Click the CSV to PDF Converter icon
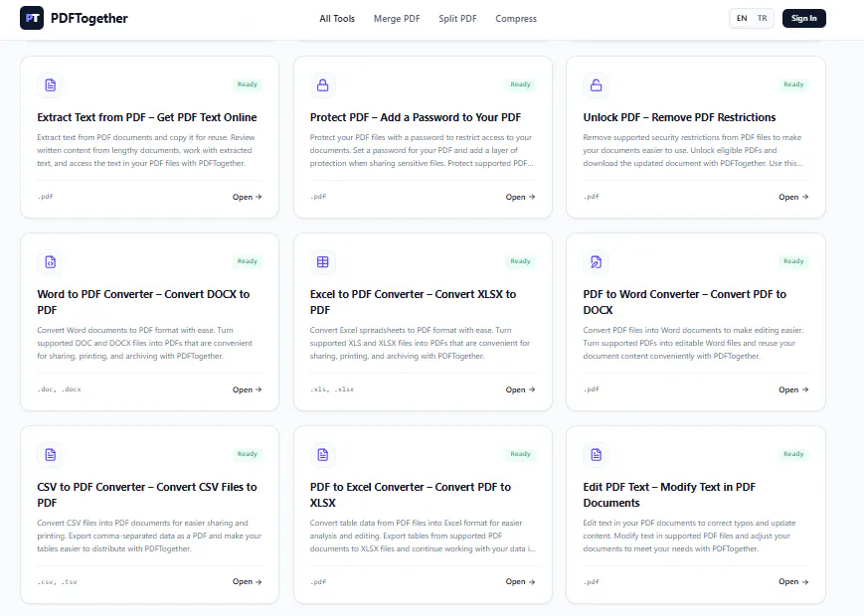 click(x=50, y=455)
